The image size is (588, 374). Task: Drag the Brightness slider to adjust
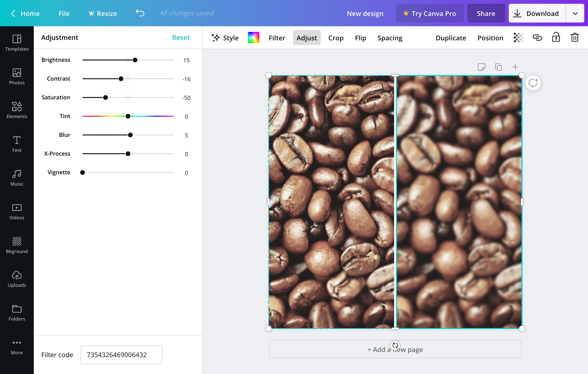point(135,60)
